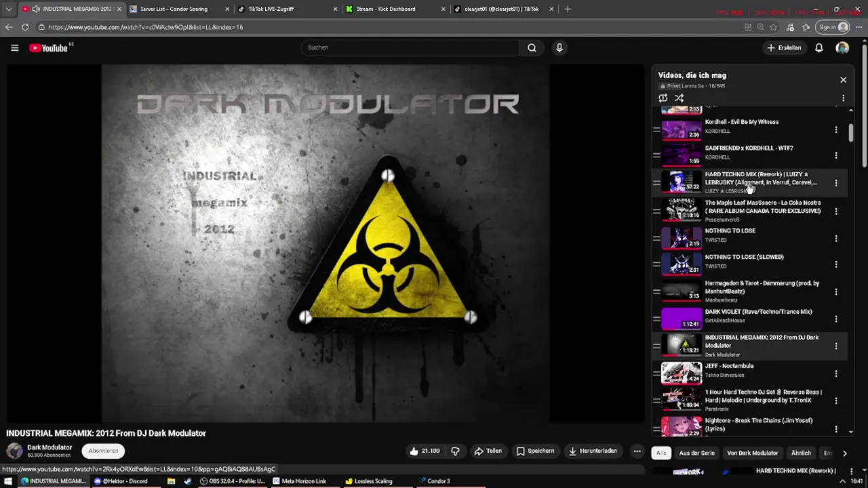Open options for 'JEFF - Noctambule'
The width and height of the screenshot is (868, 488).
[x=835, y=373]
